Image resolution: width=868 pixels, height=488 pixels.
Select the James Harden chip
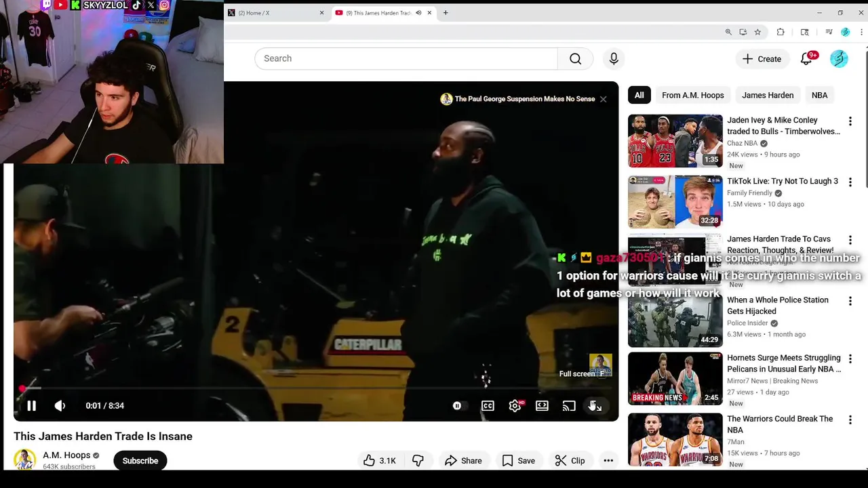pos(768,95)
